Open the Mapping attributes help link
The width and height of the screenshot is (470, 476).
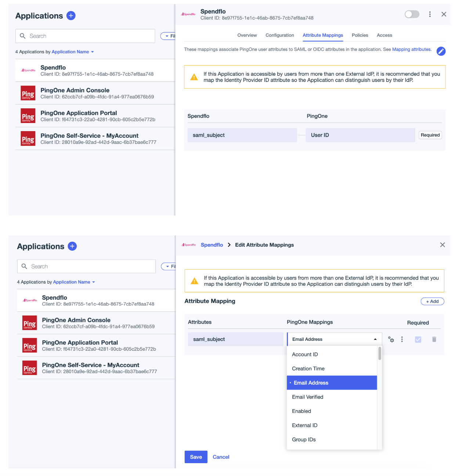point(411,50)
